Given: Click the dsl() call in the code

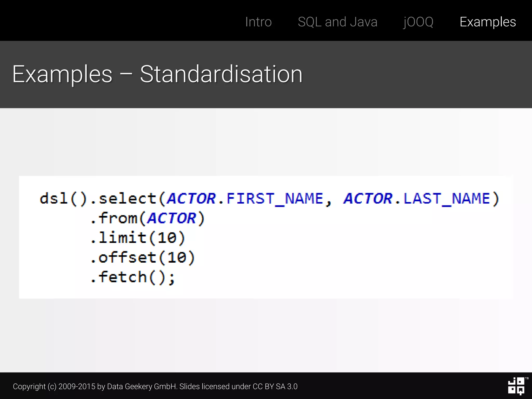Looking at the screenshot, I should [63, 199].
